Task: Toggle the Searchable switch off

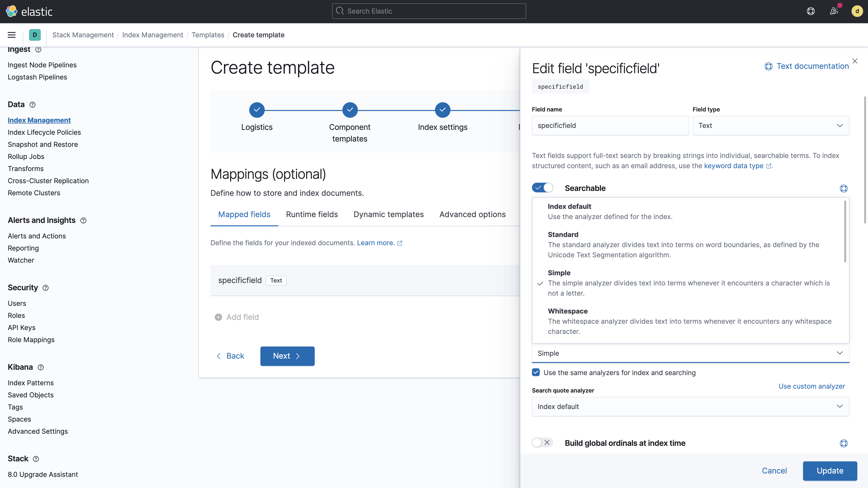Action: tap(543, 188)
